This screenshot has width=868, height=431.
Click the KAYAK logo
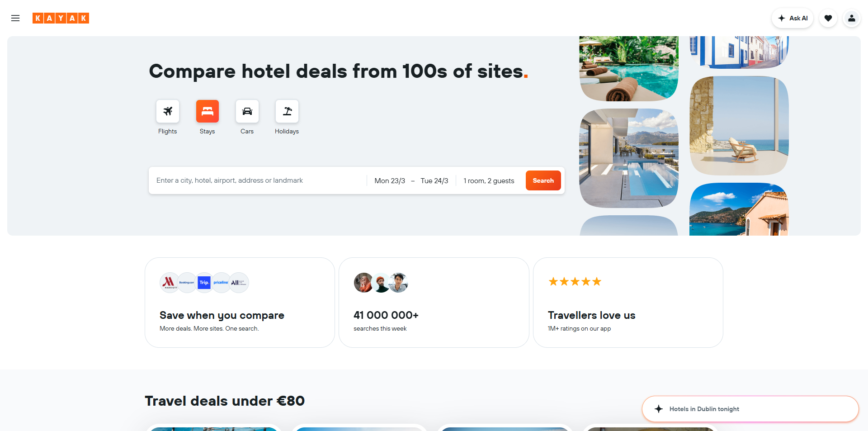pos(61,18)
